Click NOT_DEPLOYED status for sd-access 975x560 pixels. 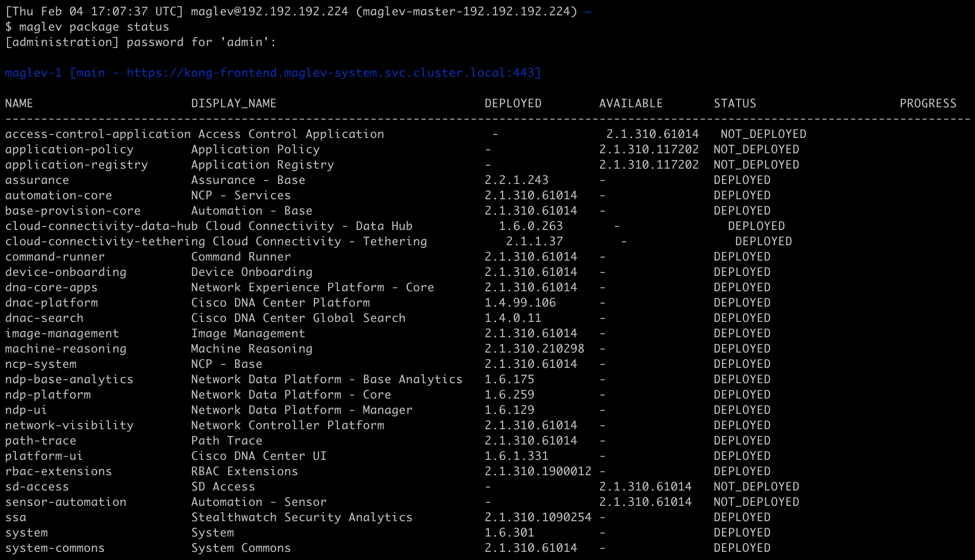[x=756, y=486]
